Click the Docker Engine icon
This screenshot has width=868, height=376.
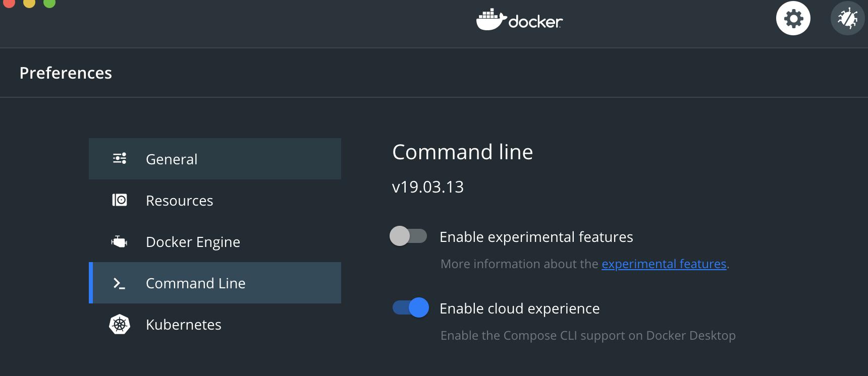coord(120,242)
